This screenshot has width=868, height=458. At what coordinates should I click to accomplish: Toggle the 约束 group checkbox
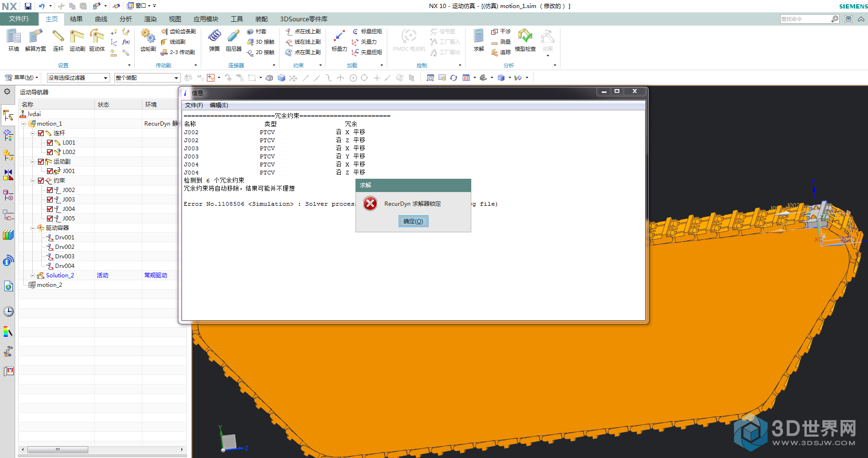[41, 181]
